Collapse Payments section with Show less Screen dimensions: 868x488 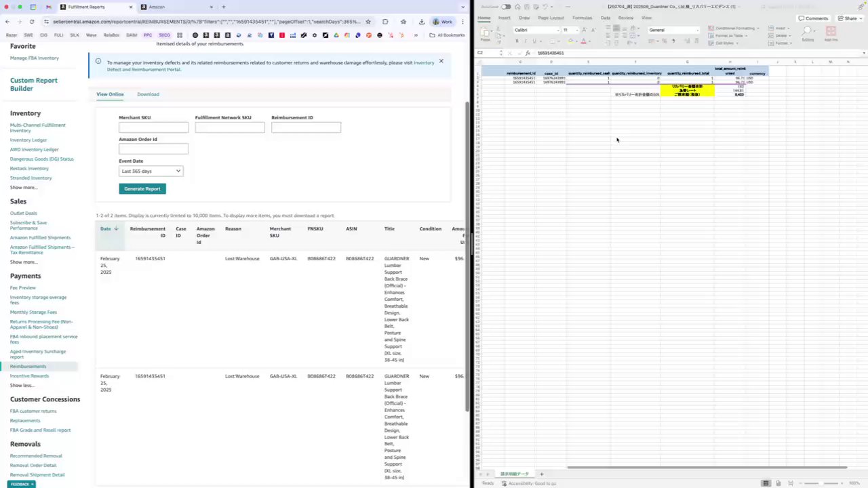(x=23, y=386)
